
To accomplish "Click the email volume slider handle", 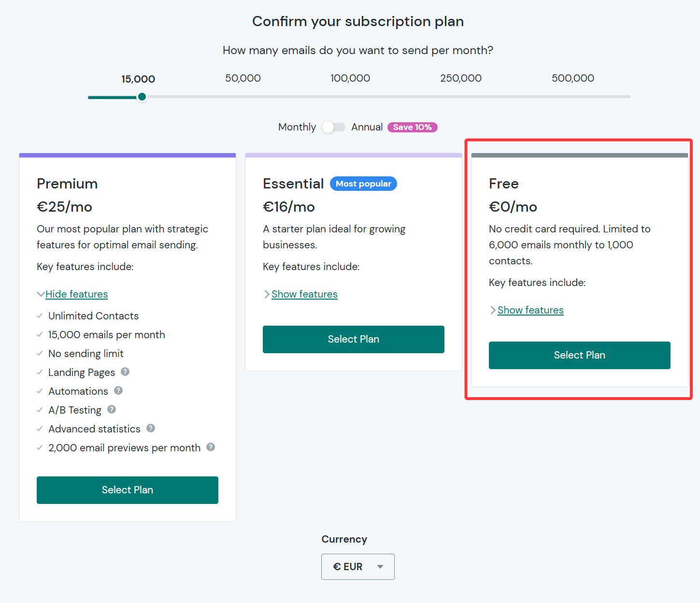I will pyautogui.click(x=142, y=97).
